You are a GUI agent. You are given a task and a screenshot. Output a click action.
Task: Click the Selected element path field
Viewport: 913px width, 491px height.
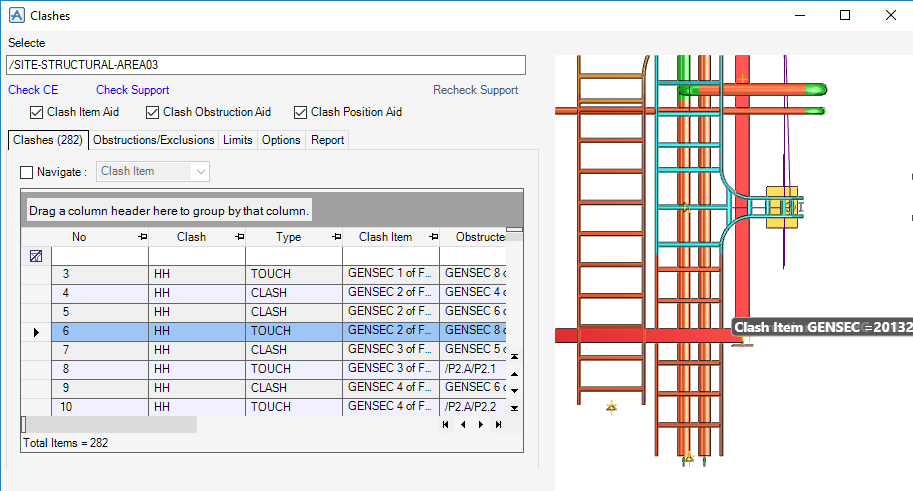266,65
